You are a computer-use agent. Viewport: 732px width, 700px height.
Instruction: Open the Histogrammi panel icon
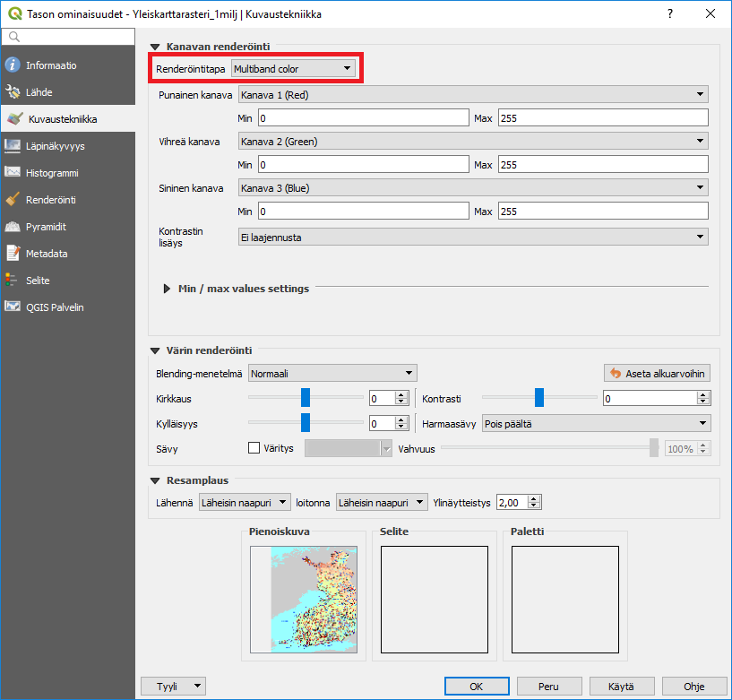tap(13, 172)
